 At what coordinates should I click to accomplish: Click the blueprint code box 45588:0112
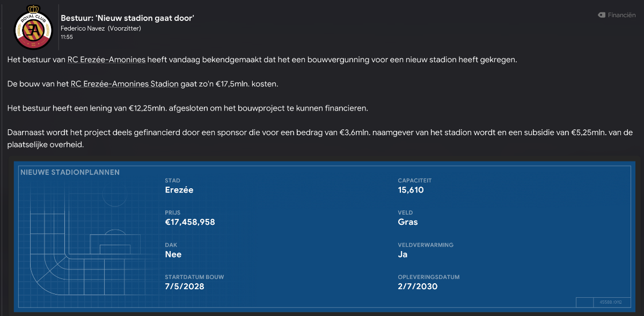(610, 303)
